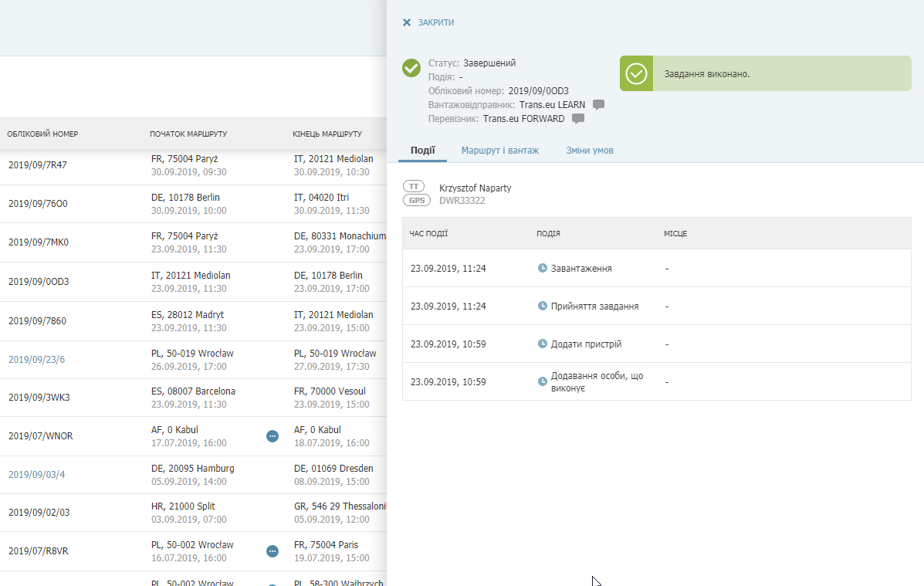
Task: Click the Додавання особи, що виконує event
Action: point(597,382)
